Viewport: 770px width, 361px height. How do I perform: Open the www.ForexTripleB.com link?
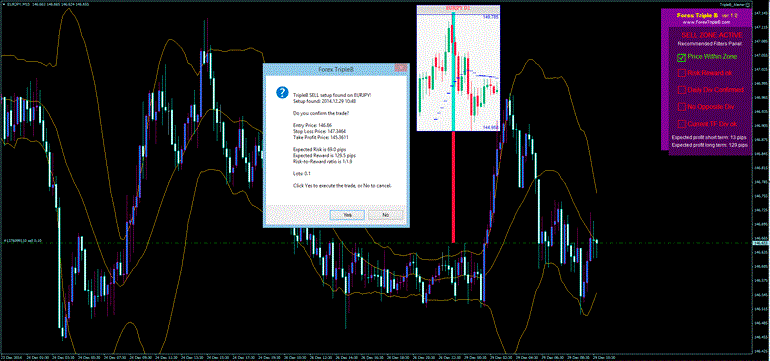[x=706, y=22]
